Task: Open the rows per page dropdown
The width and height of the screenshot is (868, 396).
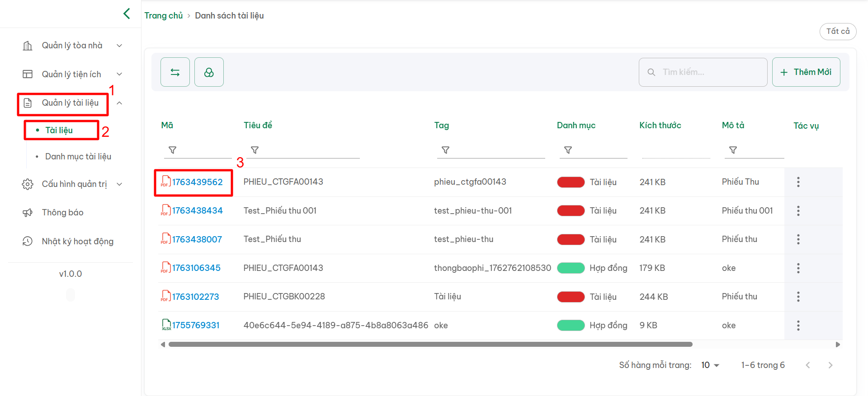Action: tap(710, 365)
